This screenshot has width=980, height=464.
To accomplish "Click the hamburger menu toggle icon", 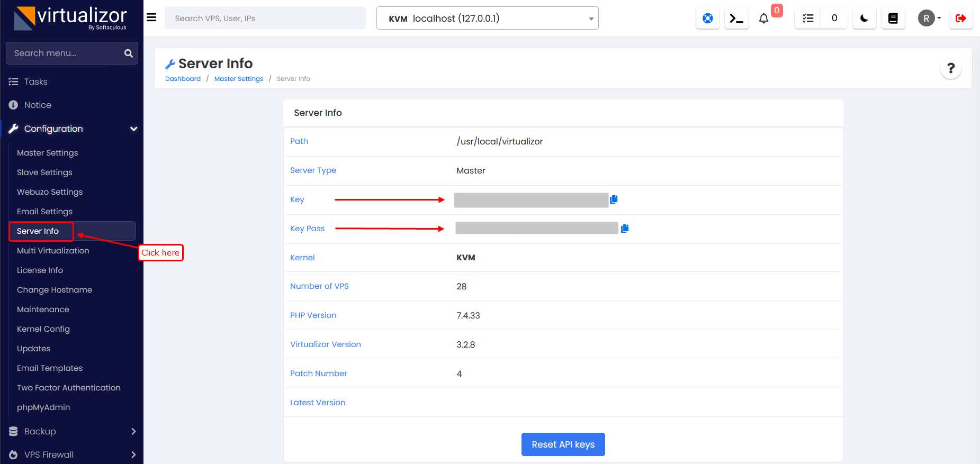I will (151, 17).
